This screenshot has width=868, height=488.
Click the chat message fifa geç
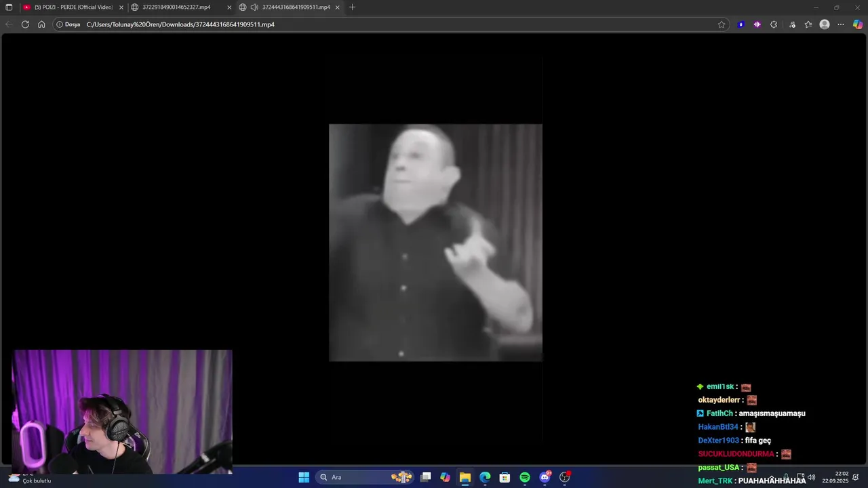[x=758, y=441]
